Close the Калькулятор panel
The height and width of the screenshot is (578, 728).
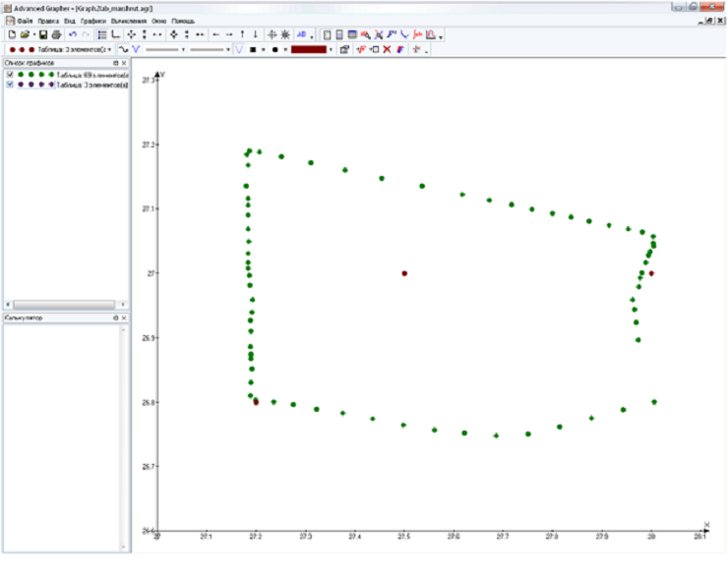(124, 318)
